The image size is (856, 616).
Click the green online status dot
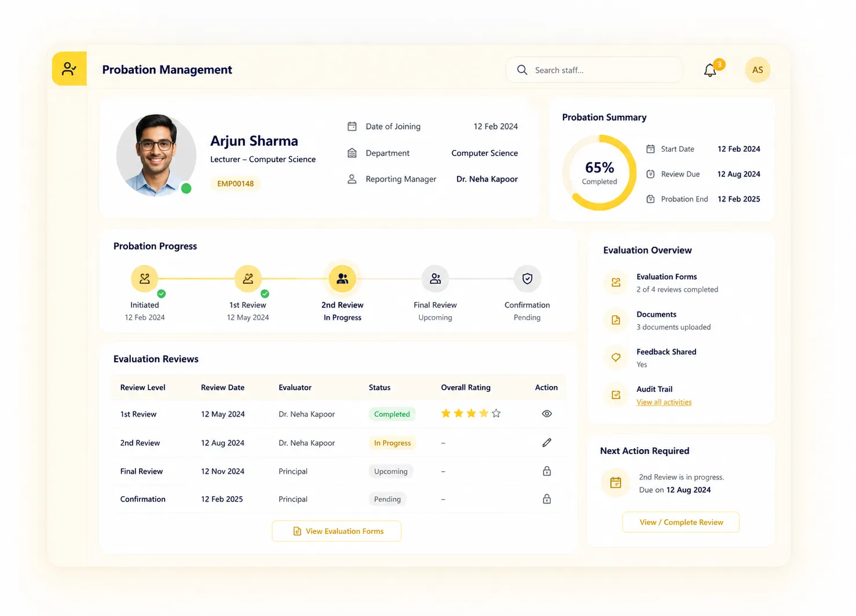click(186, 188)
